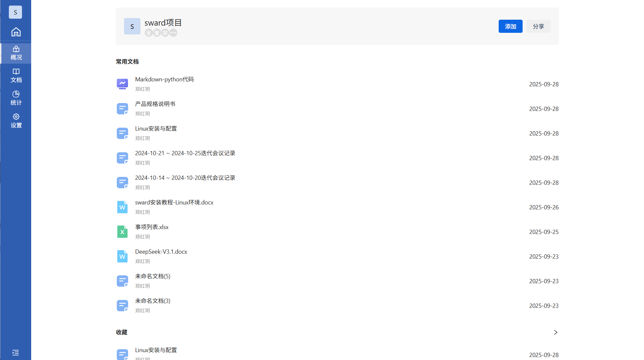Open 2024-10-21 ~ 2024-10-25迭代会议记录
Viewport: 644px width, 360px height.
click(185, 153)
